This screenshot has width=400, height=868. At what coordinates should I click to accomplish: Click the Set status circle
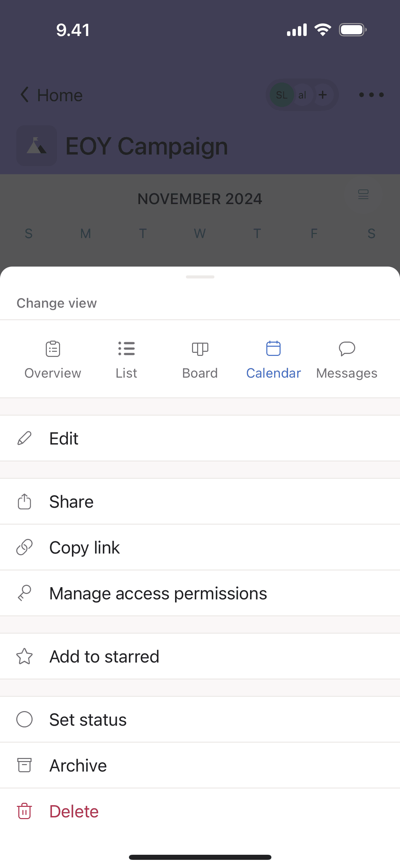[24, 720]
